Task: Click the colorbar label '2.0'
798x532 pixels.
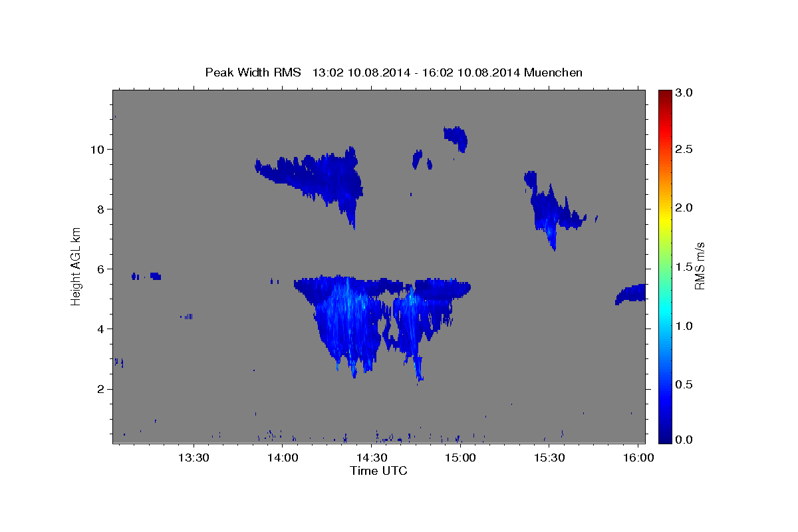Action: pos(684,208)
